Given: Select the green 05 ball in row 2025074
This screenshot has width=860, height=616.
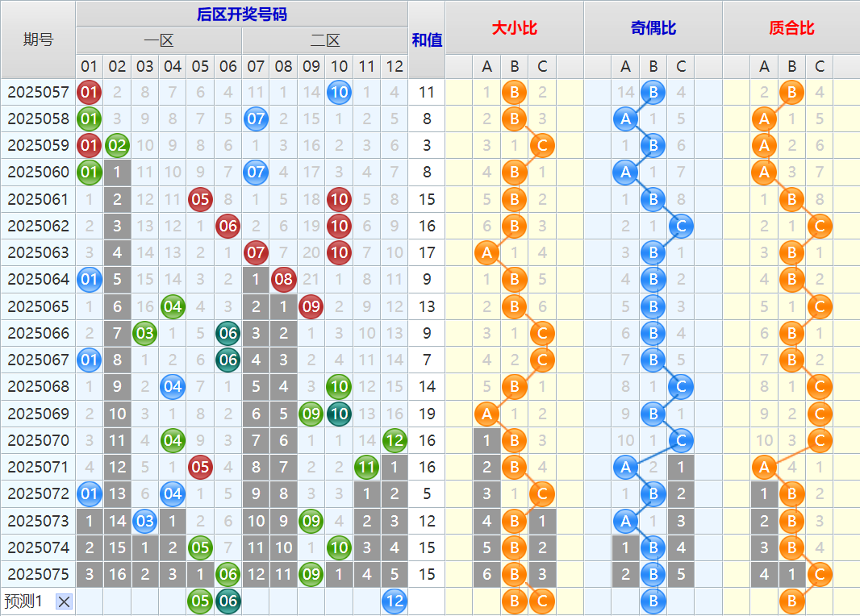Looking at the screenshot, I should (x=200, y=547).
